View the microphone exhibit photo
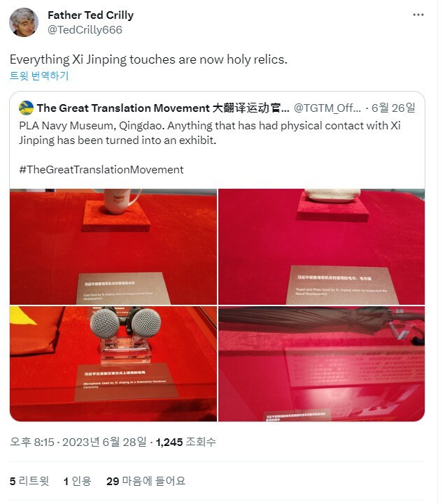Screen dimensions: 445x504 coord(113,363)
